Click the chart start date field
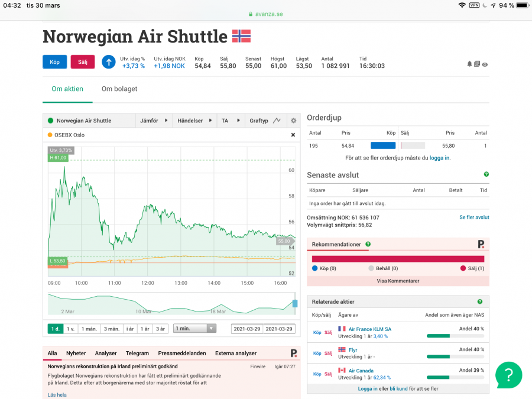Screen dimensions: 532x399 pos(246,329)
